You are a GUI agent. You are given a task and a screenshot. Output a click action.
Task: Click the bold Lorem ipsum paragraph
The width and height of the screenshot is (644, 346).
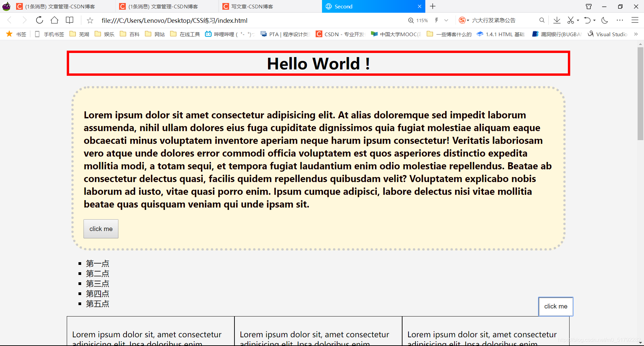tap(318, 160)
